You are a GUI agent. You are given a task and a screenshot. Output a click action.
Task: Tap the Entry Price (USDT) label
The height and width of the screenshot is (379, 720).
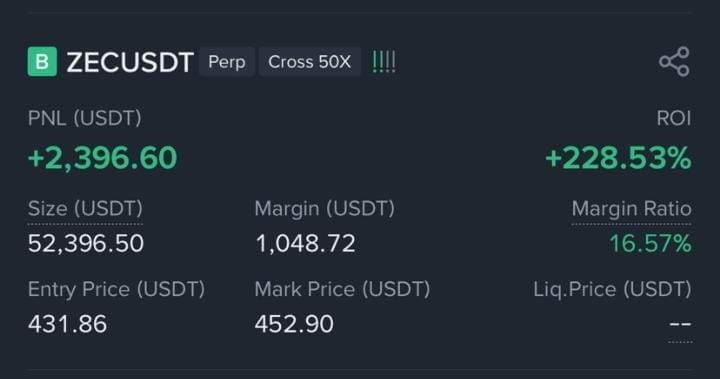point(116,289)
